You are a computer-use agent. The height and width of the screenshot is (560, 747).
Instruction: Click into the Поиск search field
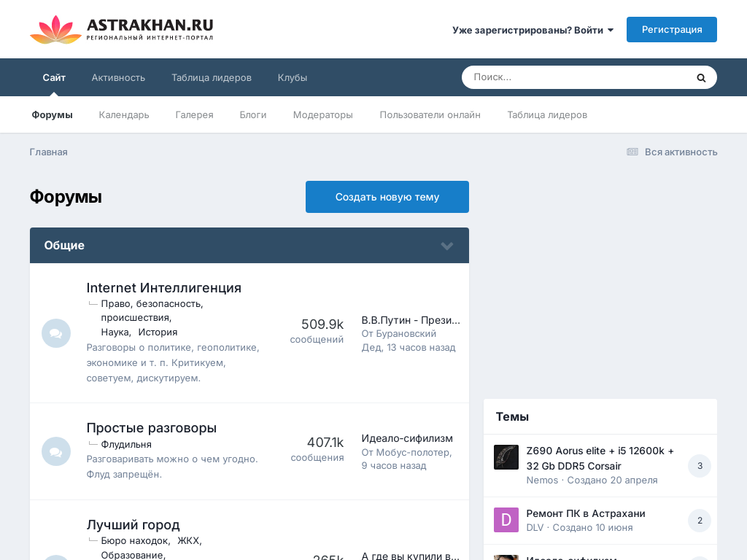(x=576, y=77)
